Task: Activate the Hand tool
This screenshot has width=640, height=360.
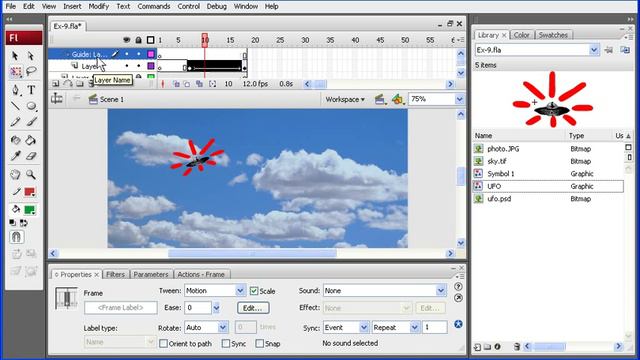Action: click(x=16, y=175)
